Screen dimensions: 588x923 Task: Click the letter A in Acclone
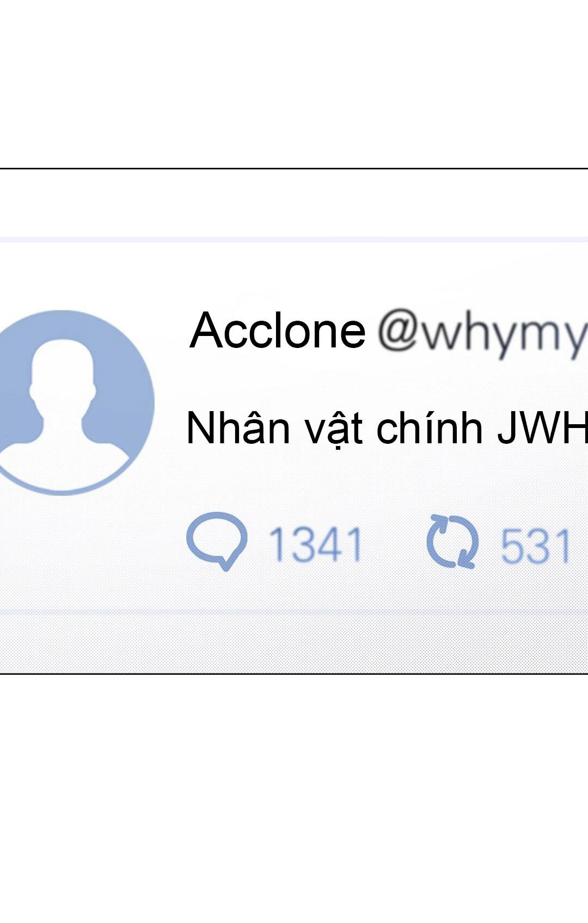206,330
